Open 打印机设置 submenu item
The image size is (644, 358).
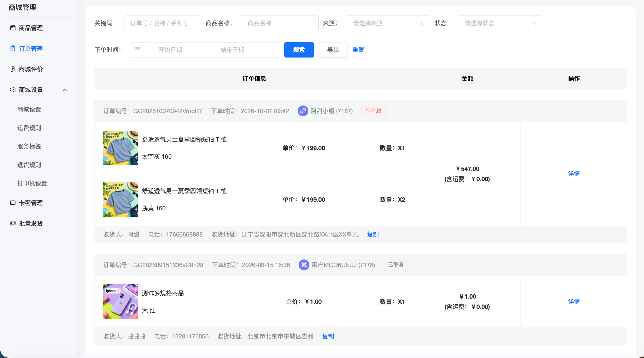point(32,183)
